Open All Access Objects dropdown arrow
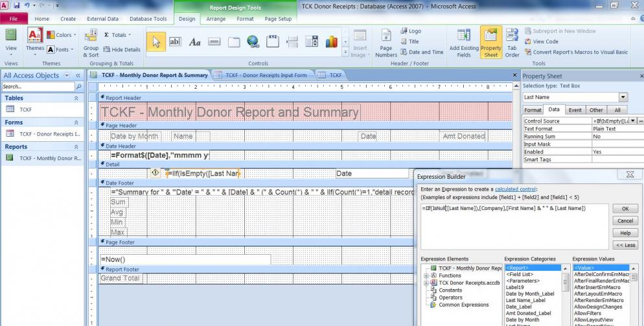The height and width of the screenshot is (326, 644). click(67, 76)
